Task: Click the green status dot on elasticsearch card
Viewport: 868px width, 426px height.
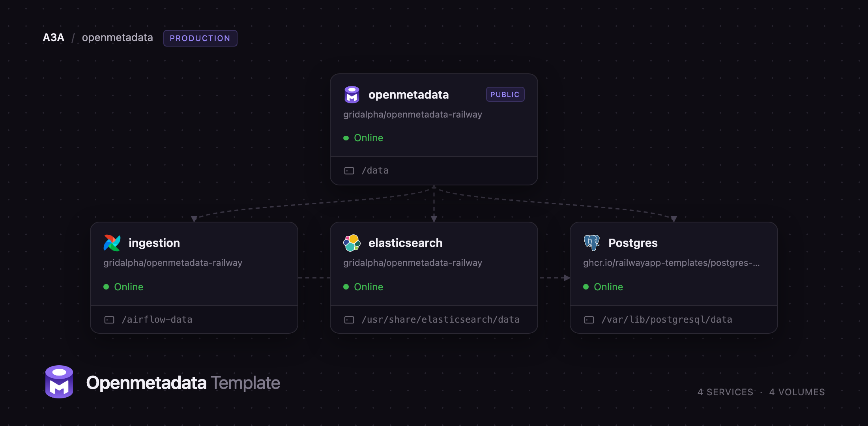Action: pyautogui.click(x=346, y=287)
